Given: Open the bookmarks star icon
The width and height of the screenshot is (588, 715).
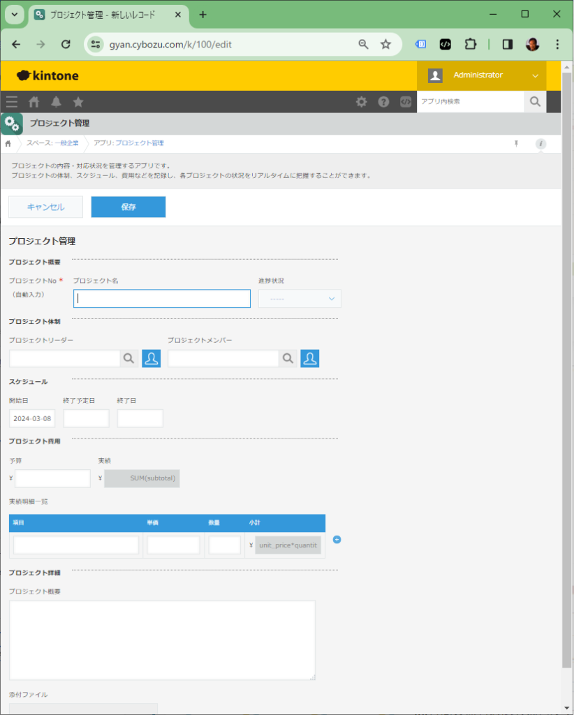Looking at the screenshot, I should (x=78, y=102).
